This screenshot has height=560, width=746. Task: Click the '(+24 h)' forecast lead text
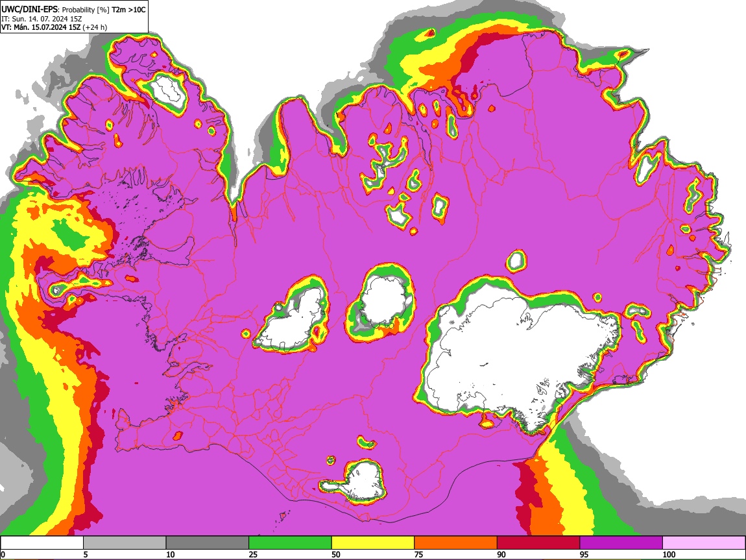pyautogui.click(x=95, y=27)
